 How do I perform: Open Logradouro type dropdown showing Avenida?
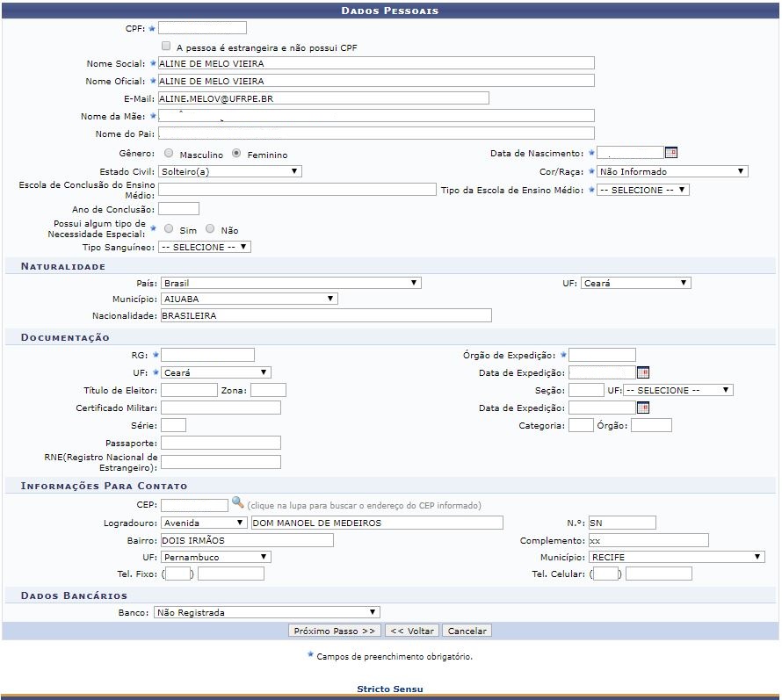(x=204, y=523)
